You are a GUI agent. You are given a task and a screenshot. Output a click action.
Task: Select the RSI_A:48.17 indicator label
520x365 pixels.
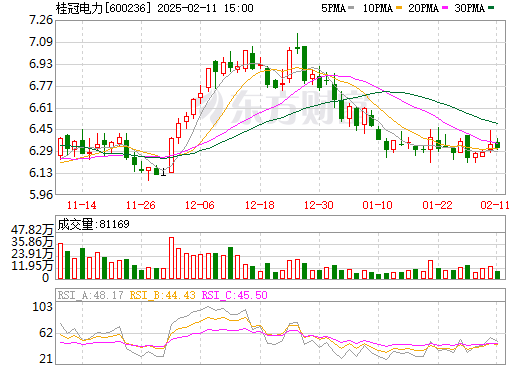click(x=90, y=295)
